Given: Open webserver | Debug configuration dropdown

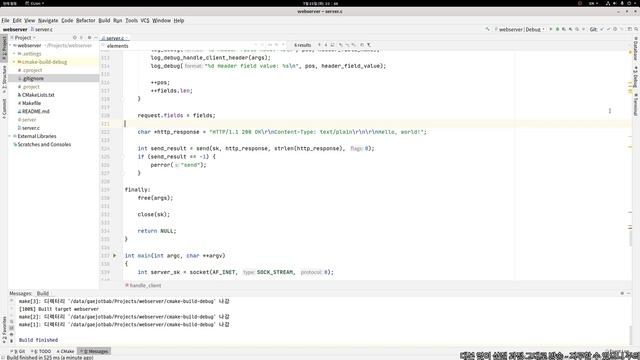Looking at the screenshot, I should (x=520, y=29).
